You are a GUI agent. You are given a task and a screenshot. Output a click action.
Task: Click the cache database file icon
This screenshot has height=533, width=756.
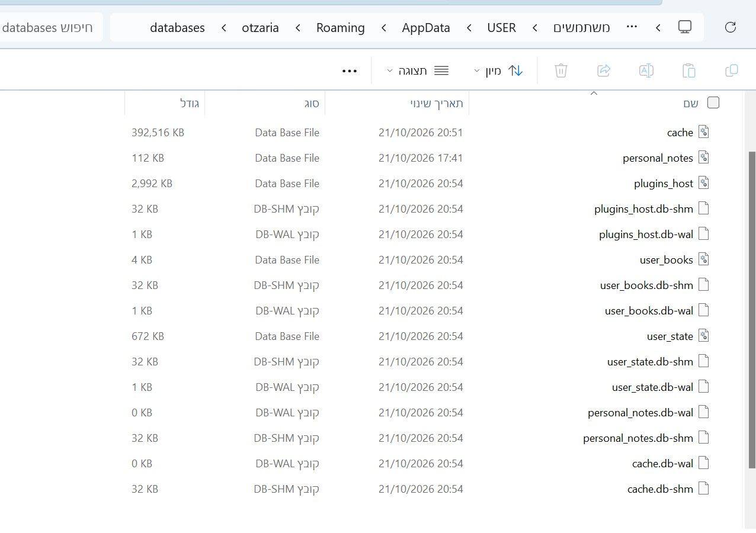[x=704, y=132]
